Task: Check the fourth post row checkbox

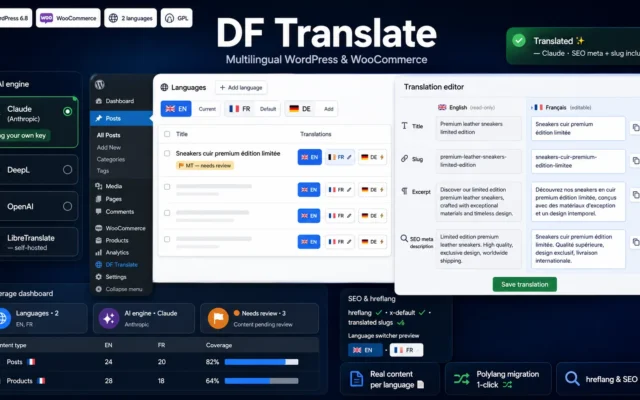Action: tap(167, 239)
